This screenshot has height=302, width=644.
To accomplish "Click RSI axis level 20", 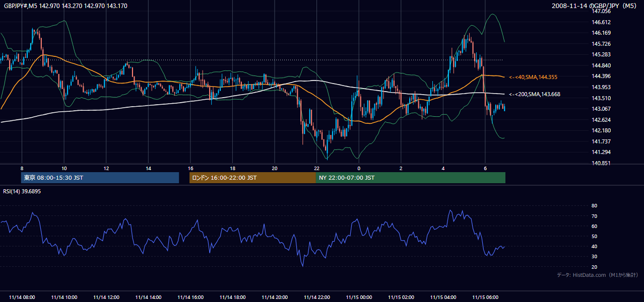I will point(594,267).
